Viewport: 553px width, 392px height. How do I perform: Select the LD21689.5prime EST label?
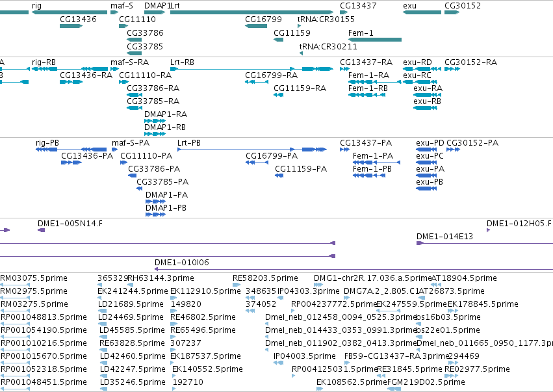[131, 304]
